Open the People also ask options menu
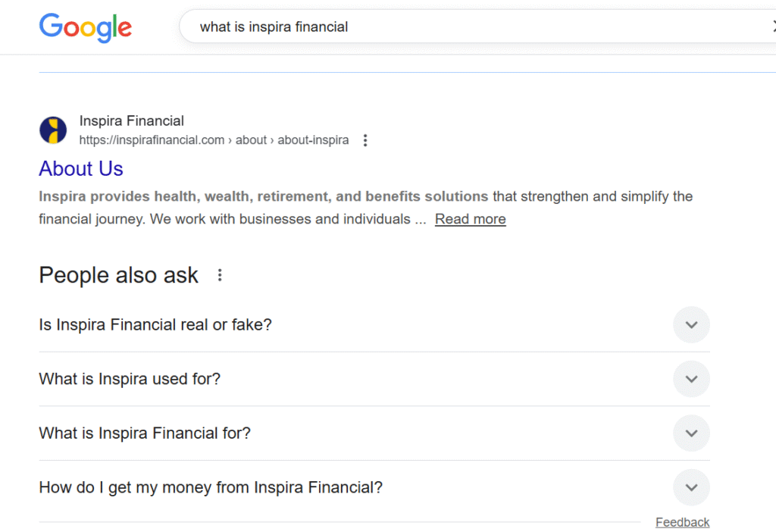 point(220,275)
